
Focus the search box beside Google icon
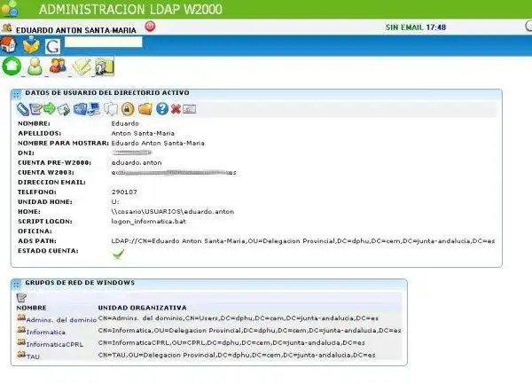[x=104, y=42]
